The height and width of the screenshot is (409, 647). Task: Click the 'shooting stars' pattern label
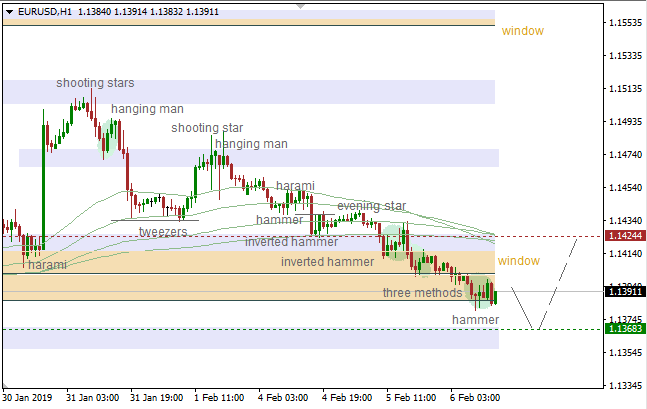[95, 83]
